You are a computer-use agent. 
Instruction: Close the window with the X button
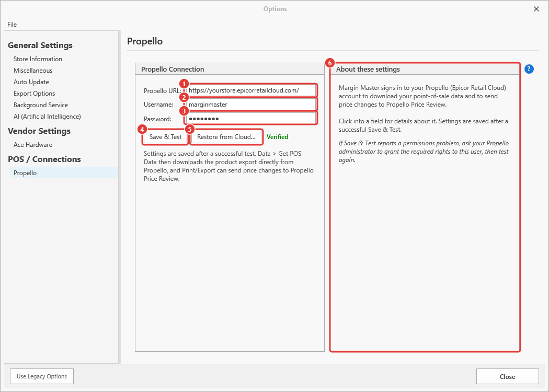[x=536, y=9]
